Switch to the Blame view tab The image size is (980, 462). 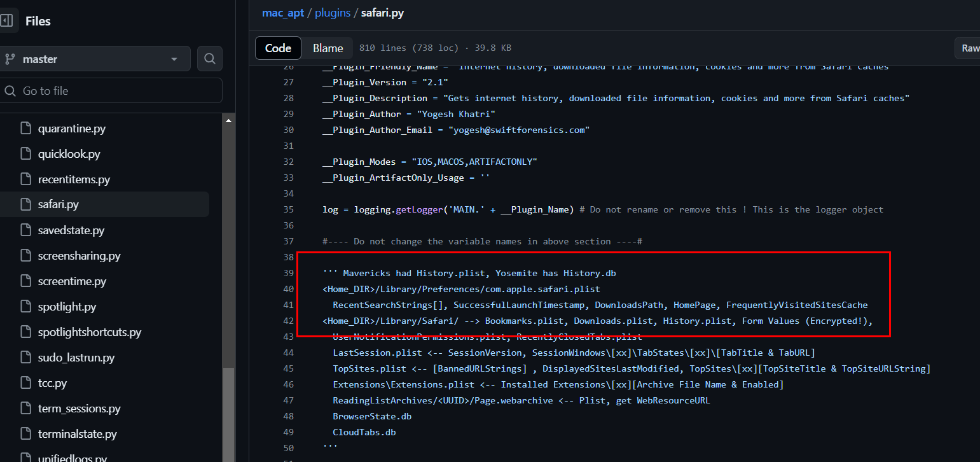coord(328,48)
